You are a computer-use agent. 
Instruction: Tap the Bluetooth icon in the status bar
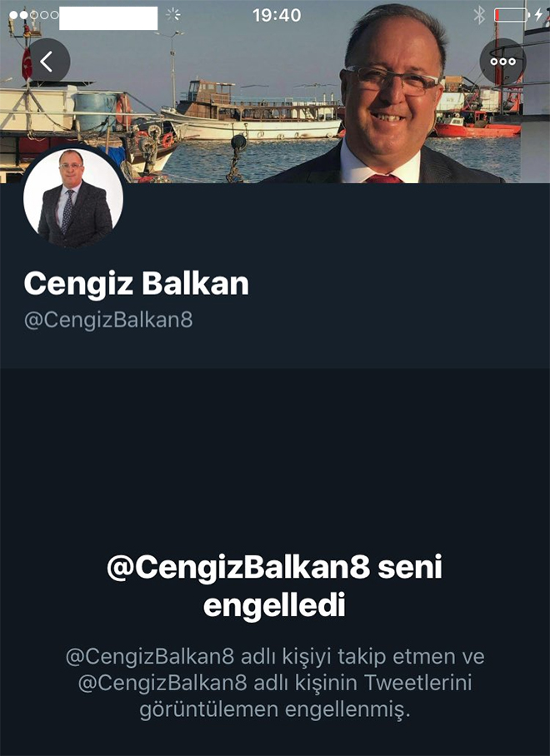[478, 16]
